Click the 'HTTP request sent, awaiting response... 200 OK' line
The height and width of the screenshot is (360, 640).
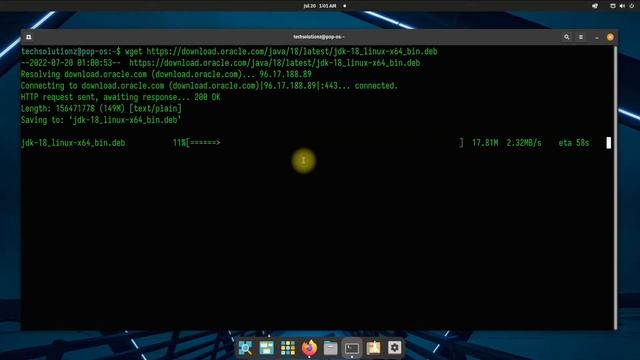(x=120, y=97)
